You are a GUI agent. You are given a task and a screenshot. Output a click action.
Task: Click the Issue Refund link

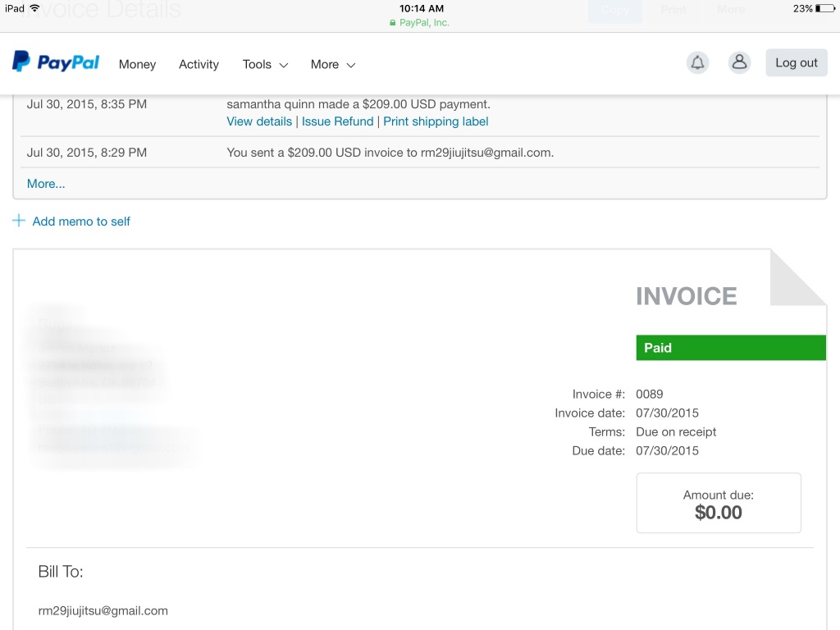pyautogui.click(x=337, y=121)
